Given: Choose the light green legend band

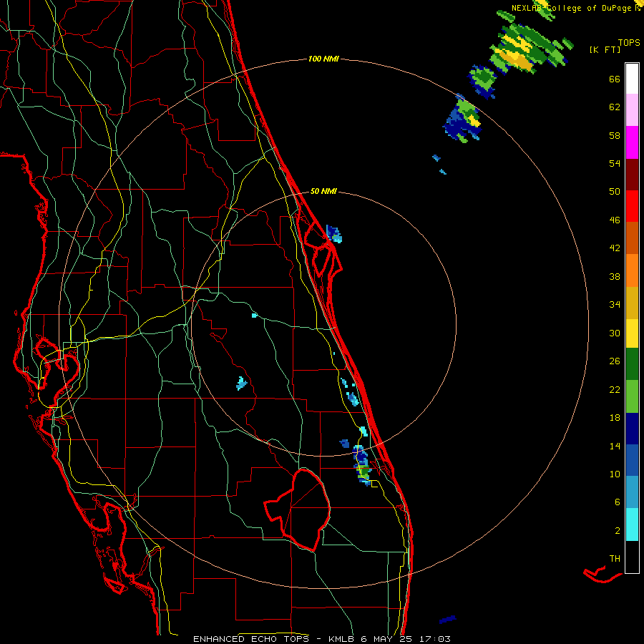Looking at the screenshot, I should point(632,396).
